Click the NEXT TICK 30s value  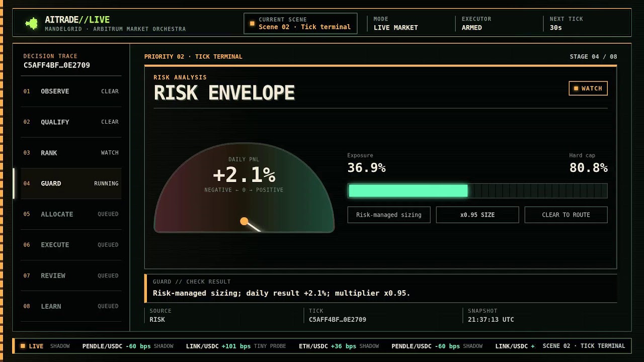point(556,28)
